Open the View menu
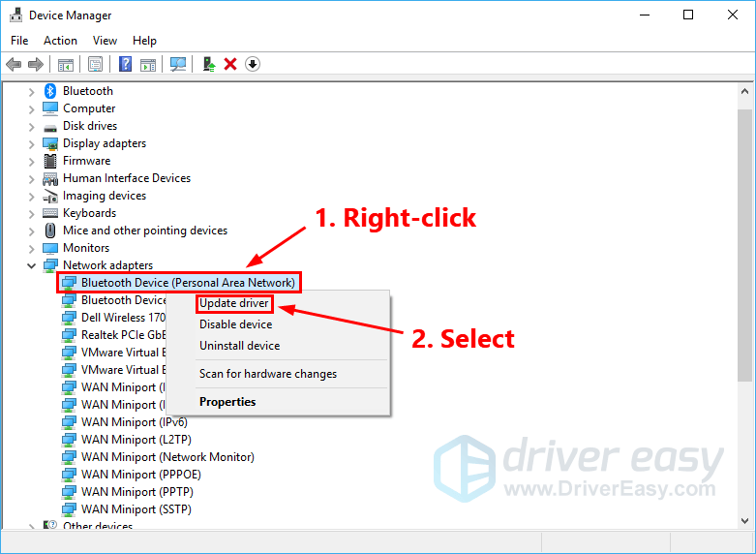 point(105,41)
